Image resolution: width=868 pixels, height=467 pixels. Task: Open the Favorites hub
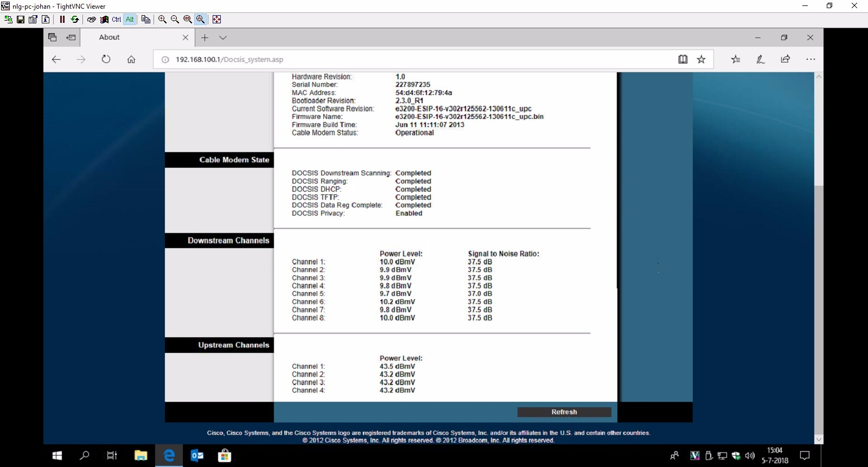coord(736,59)
